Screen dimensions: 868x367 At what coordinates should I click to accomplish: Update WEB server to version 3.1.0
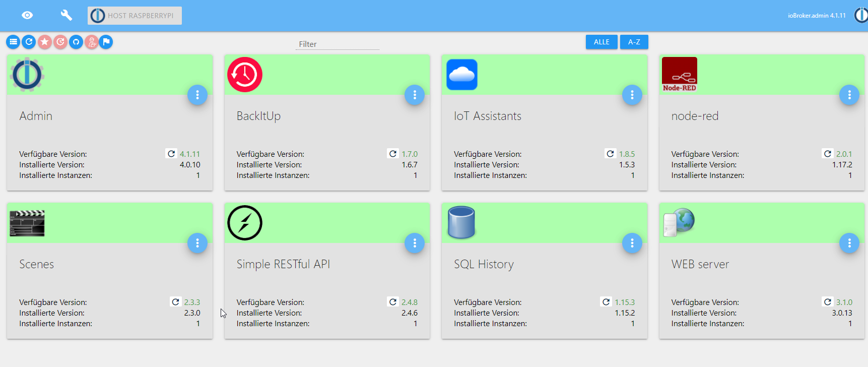point(828,302)
